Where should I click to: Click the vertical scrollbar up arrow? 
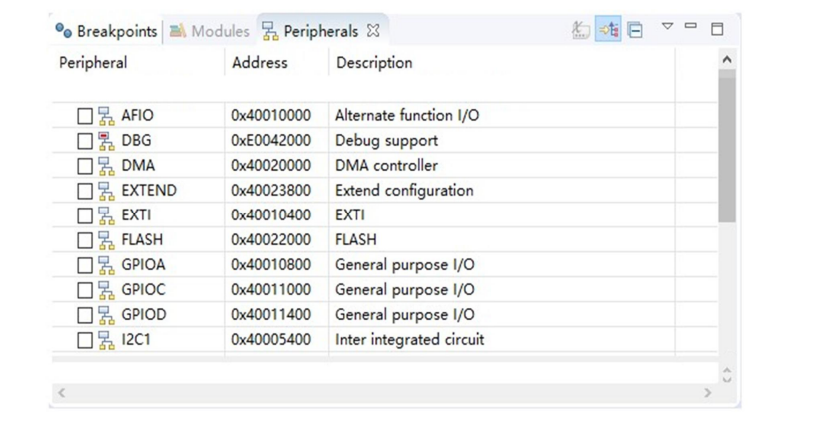click(x=727, y=60)
